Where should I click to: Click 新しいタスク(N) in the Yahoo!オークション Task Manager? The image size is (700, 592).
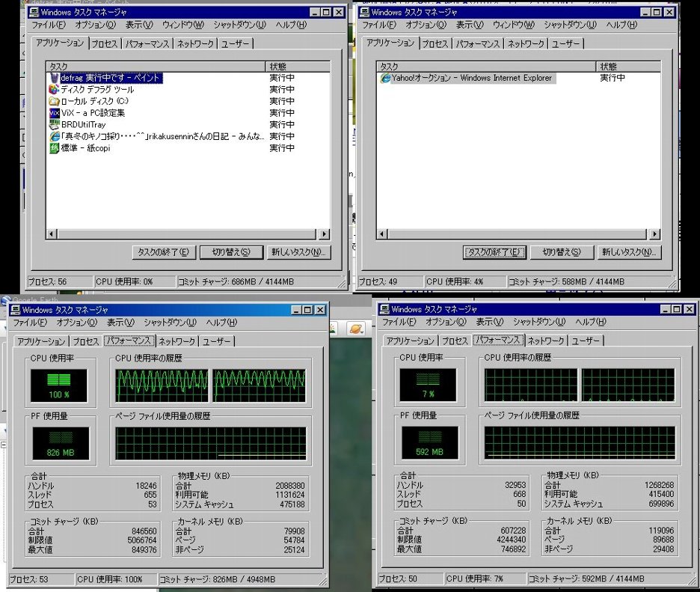(x=630, y=252)
